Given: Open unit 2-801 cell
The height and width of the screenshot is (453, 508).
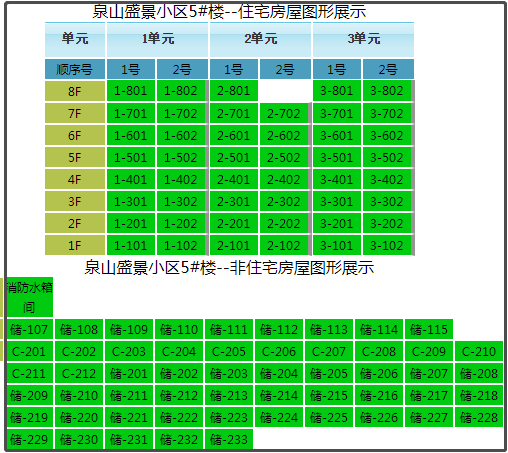Looking at the screenshot, I should (234, 91).
